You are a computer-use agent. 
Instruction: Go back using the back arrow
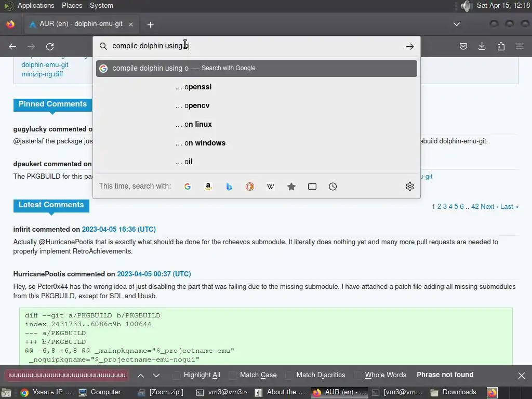pos(12,46)
